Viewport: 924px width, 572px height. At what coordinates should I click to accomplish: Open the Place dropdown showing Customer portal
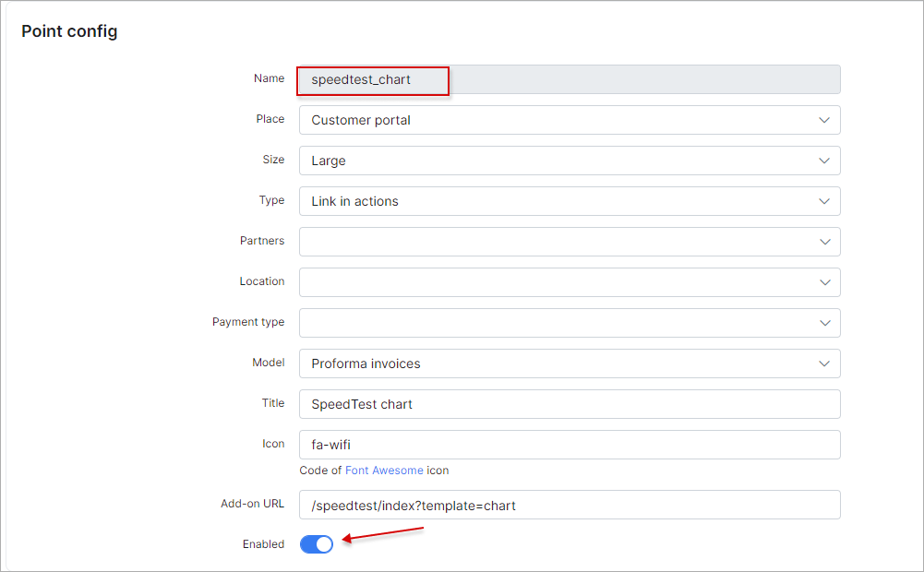570,120
